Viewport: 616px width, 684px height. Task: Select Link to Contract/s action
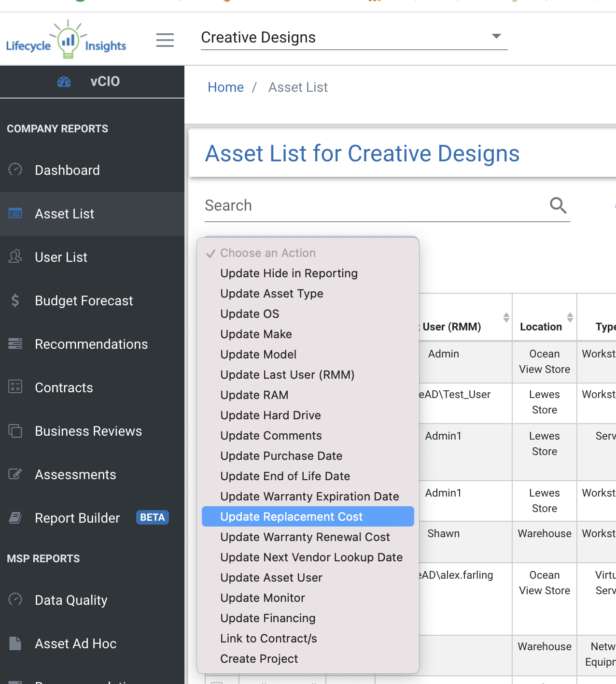[x=308, y=639]
